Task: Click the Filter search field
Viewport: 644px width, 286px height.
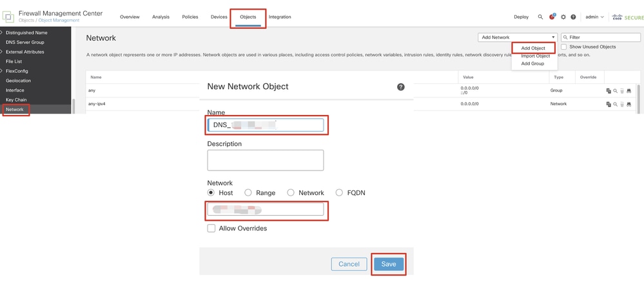Action: click(x=601, y=37)
